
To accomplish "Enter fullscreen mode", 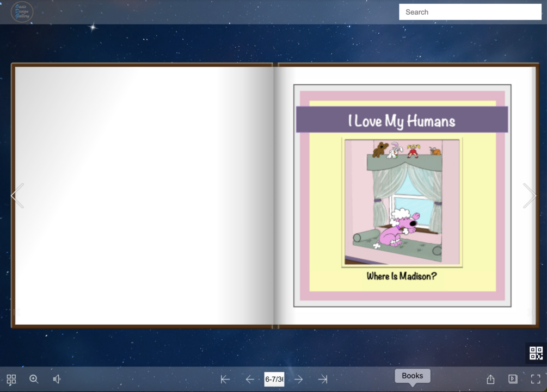I will pyautogui.click(x=536, y=379).
